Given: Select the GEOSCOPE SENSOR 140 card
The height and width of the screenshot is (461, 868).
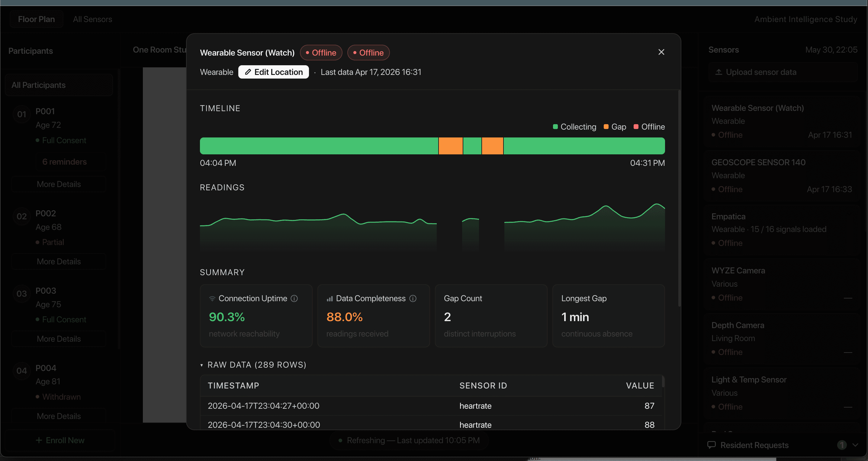Looking at the screenshot, I should 782,176.
